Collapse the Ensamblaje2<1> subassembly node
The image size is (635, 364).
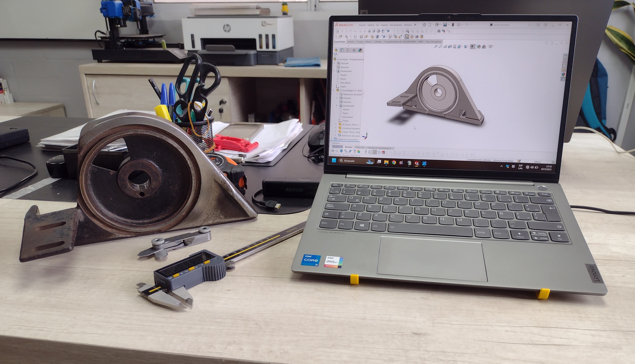click(x=334, y=90)
